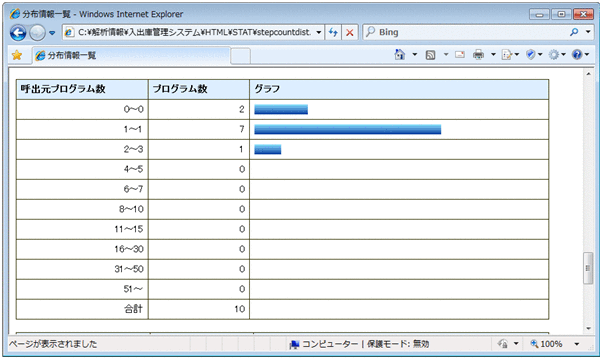Click the red Stop loading icon
Screen dimensions: 603x360
click(x=350, y=32)
